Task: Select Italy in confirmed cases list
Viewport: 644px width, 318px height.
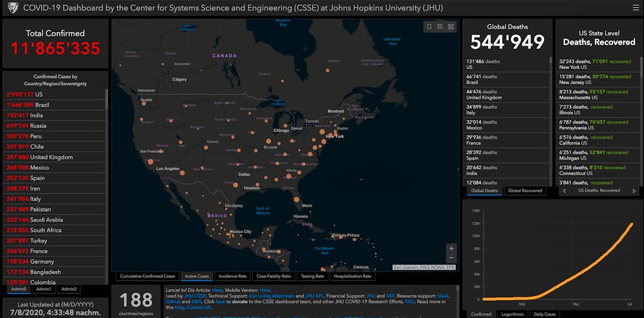Action: [54, 199]
